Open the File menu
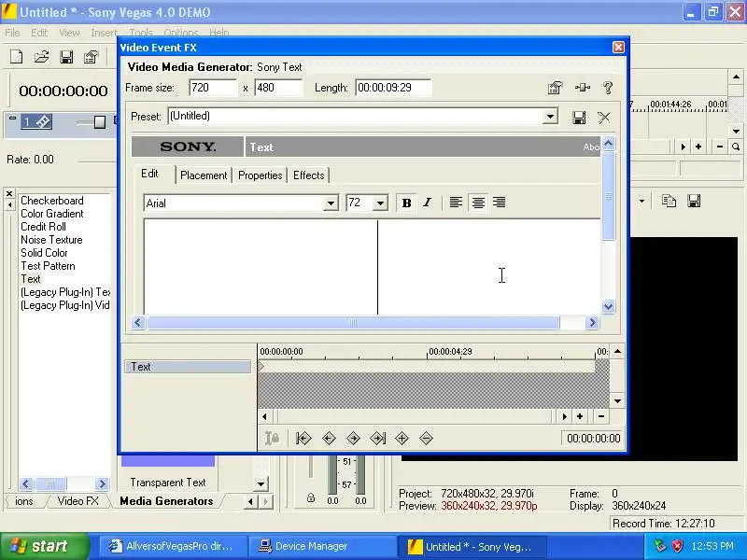 tap(12, 33)
